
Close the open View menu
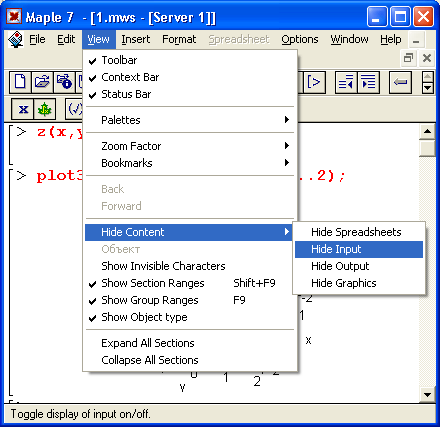pyautogui.click(x=98, y=39)
